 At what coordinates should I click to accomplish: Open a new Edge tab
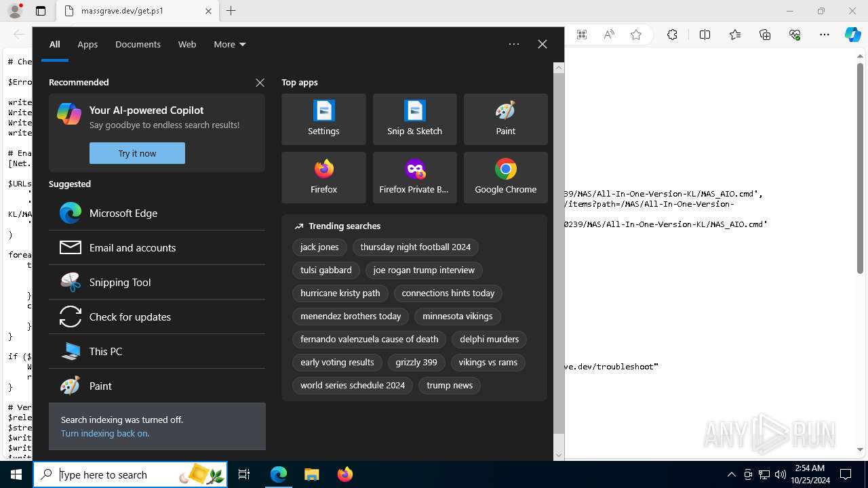231,11
